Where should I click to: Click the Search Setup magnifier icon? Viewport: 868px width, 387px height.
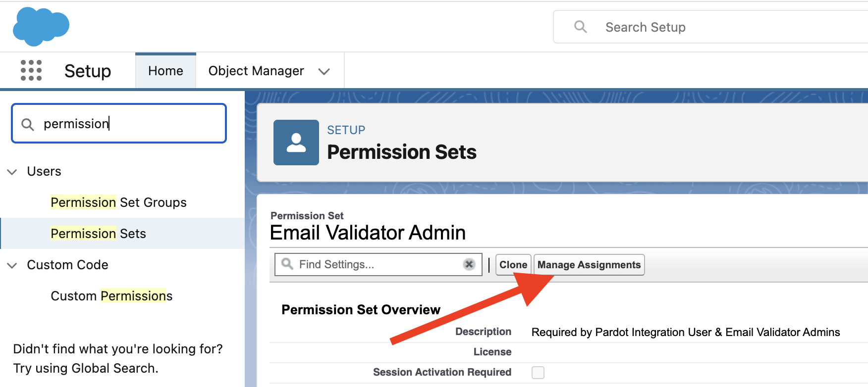click(580, 27)
